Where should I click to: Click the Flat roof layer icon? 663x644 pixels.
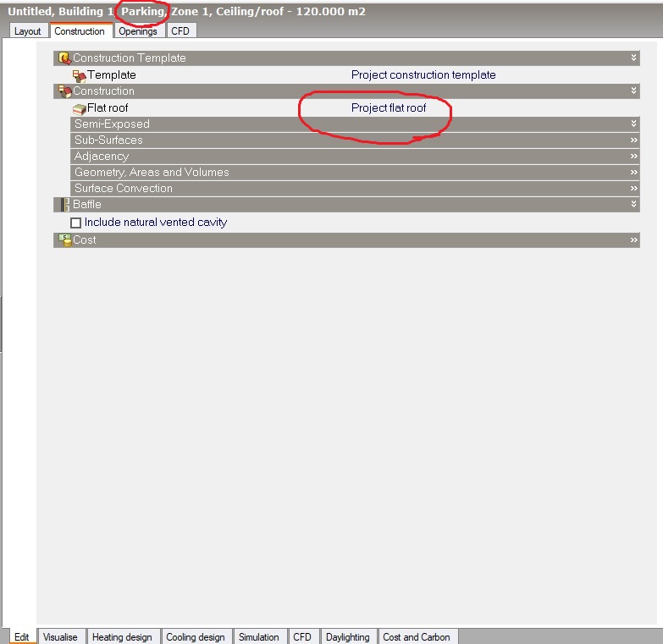(79, 109)
